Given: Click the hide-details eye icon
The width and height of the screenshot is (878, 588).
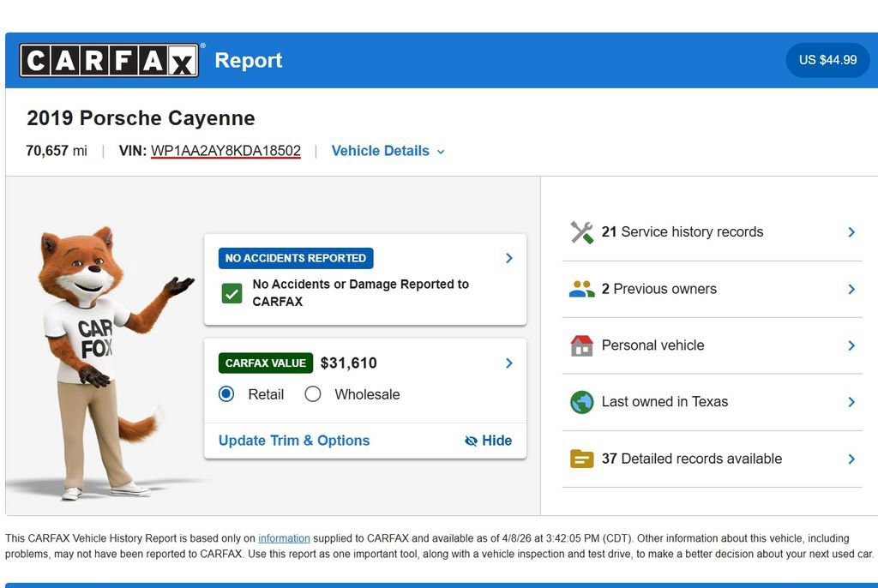Looking at the screenshot, I should point(471,441).
